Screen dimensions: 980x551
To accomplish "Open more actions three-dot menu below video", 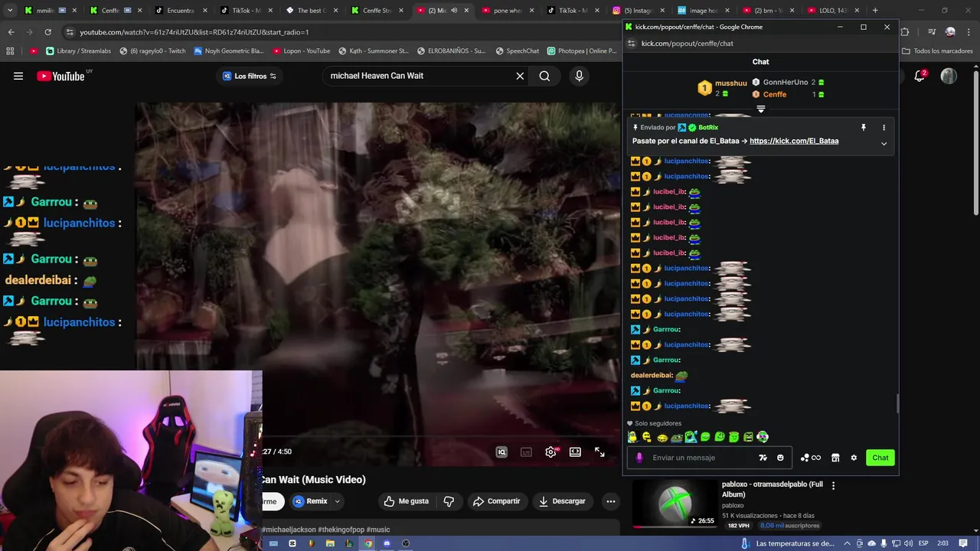I will point(610,501).
